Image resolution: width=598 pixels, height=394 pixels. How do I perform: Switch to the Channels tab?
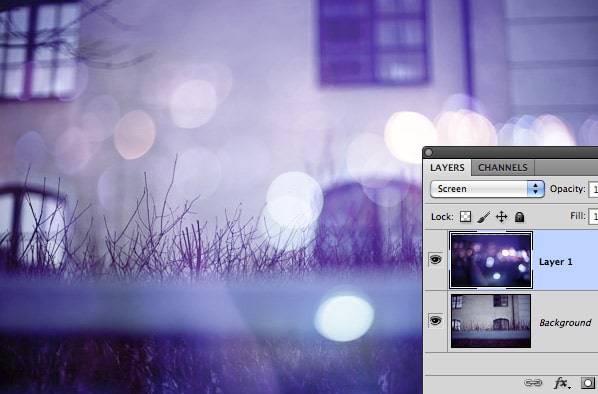click(503, 167)
